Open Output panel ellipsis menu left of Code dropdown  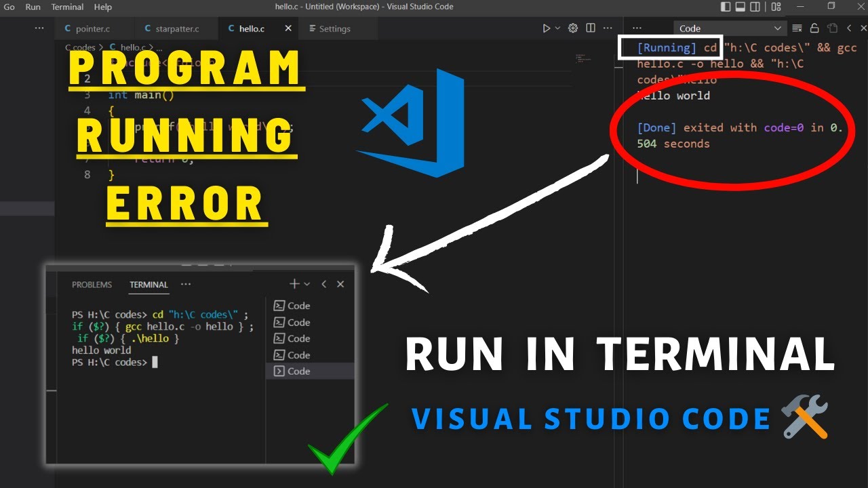click(637, 28)
